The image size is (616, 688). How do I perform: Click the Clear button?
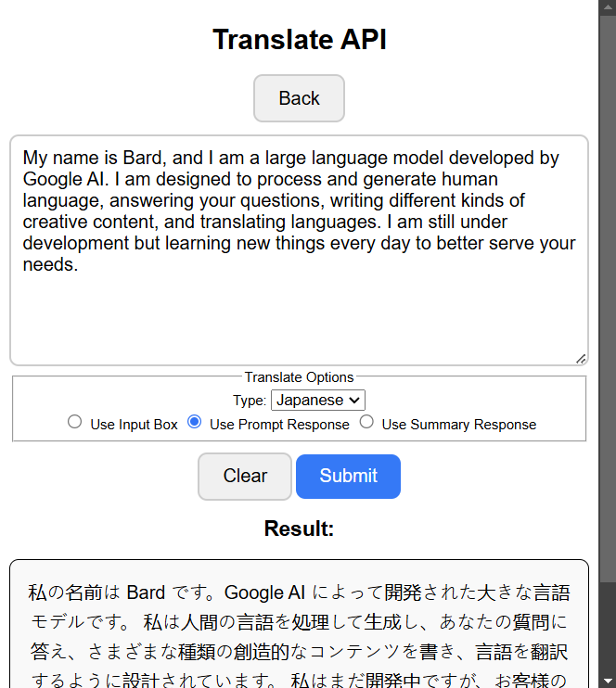tap(245, 476)
